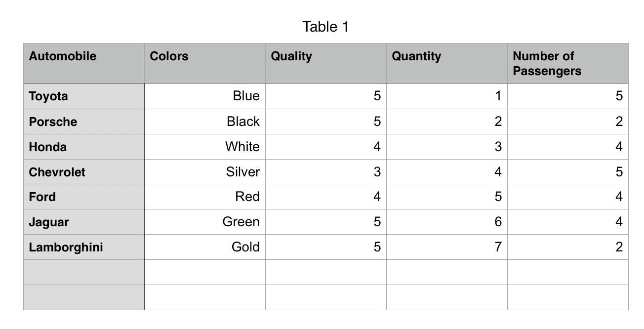This screenshot has height=329, width=644.
Task: Select the cell containing Black
Action: (x=204, y=122)
